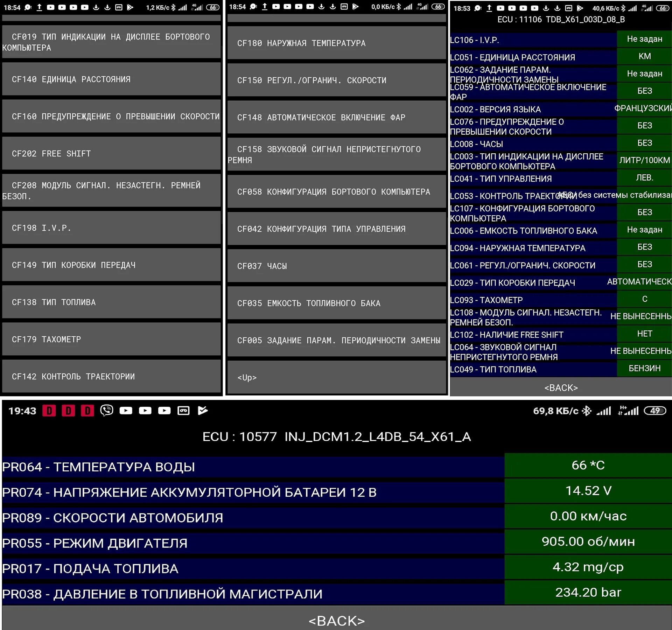Screen dimensions: 672x630
Task: Select LC051 distance unit value КМ
Action: tap(644, 56)
